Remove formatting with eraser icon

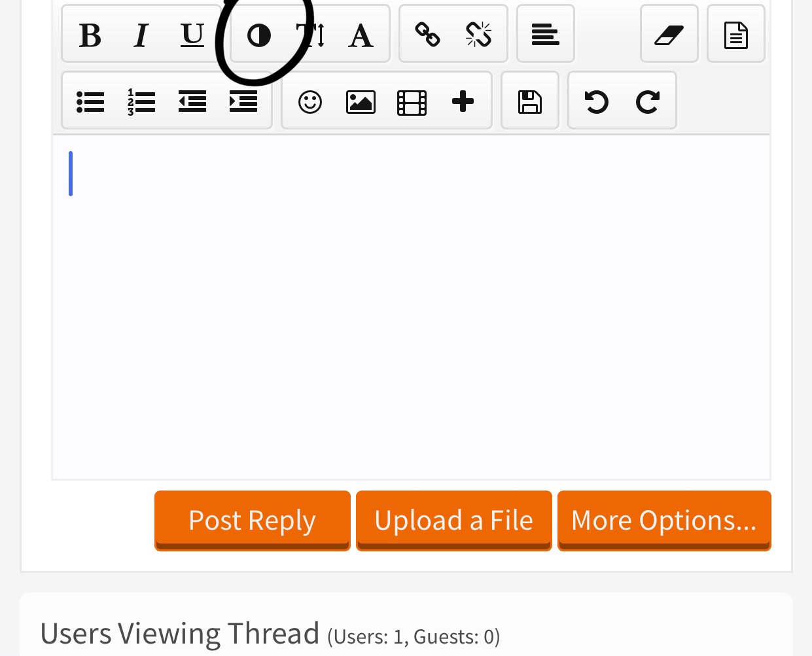click(669, 34)
